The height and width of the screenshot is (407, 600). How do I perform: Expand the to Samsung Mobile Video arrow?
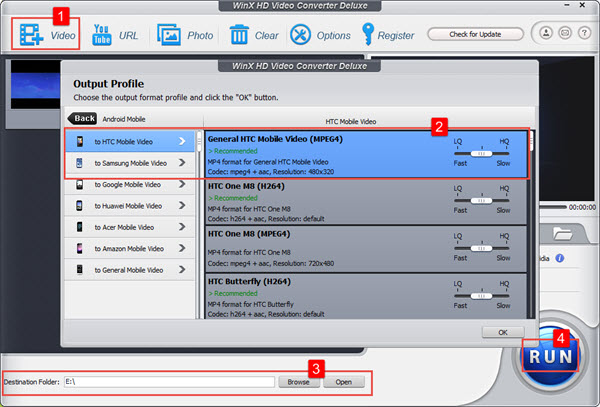click(x=182, y=163)
